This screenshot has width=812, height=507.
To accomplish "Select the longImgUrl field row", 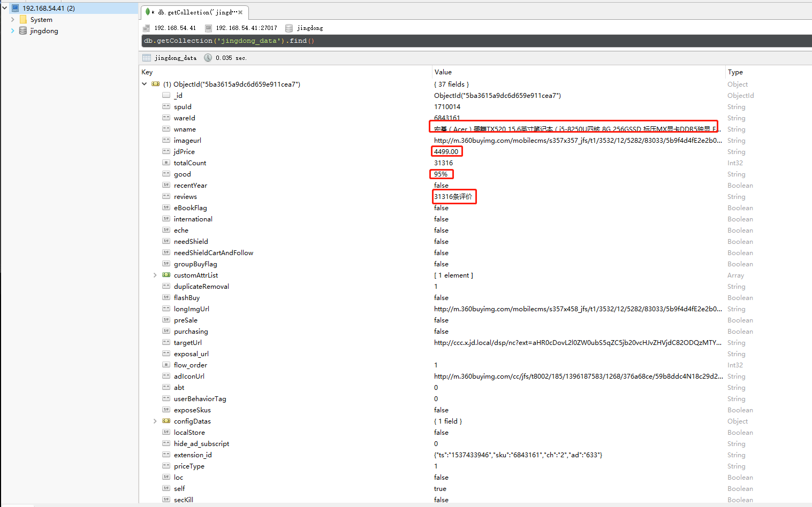I will point(475,309).
